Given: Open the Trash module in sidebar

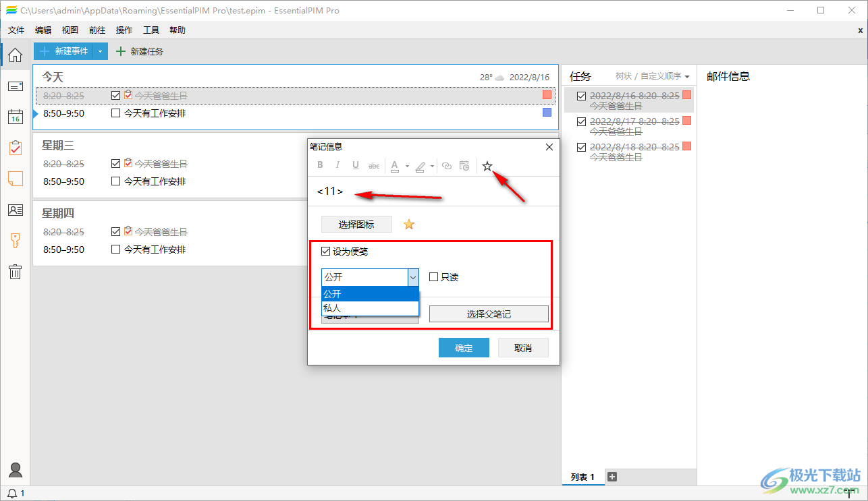Looking at the screenshot, I should [15, 272].
